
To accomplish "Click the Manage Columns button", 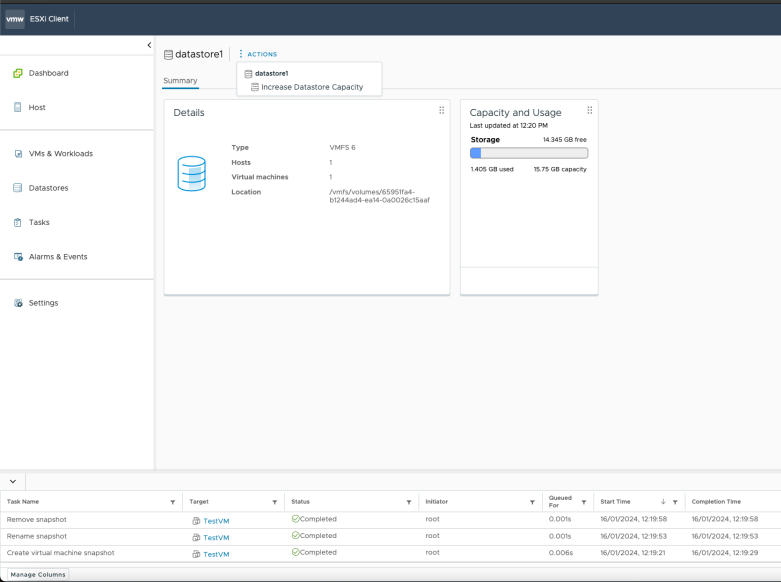I will [38, 575].
